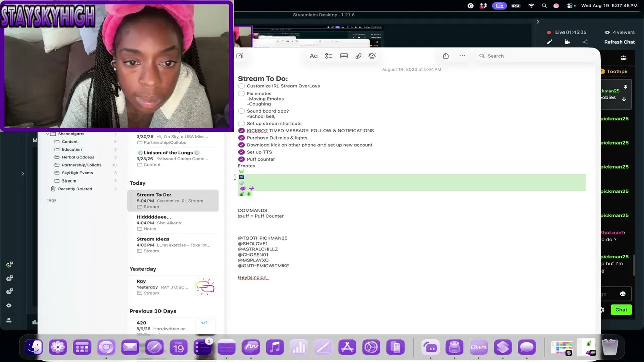Check off Fix emotes item
The image size is (644, 362).
pyautogui.click(x=242, y=93)
